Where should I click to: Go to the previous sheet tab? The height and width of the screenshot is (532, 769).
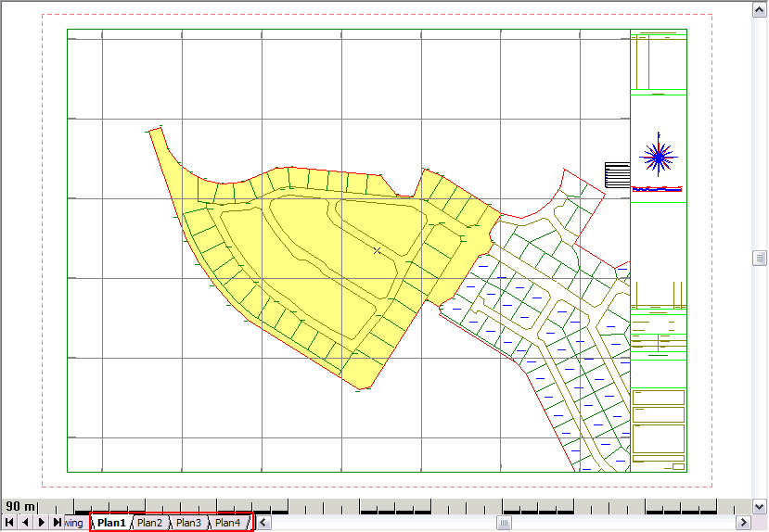coord(25,523)
